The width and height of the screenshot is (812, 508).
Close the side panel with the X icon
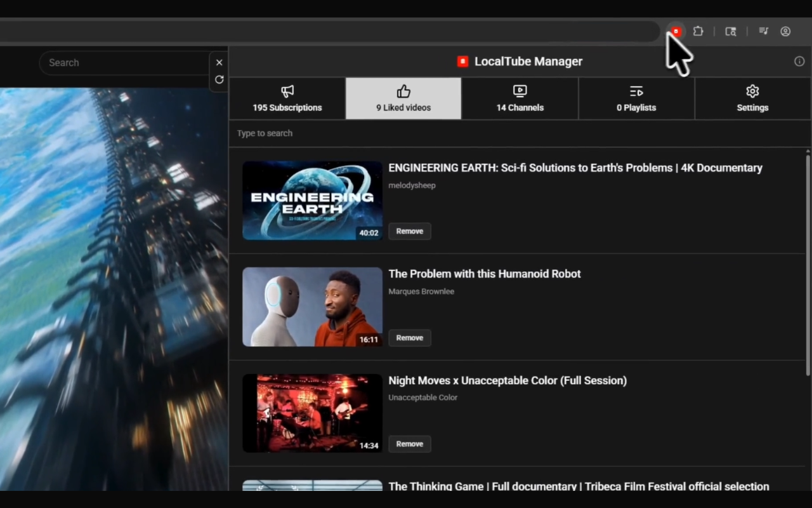[219, 62]
